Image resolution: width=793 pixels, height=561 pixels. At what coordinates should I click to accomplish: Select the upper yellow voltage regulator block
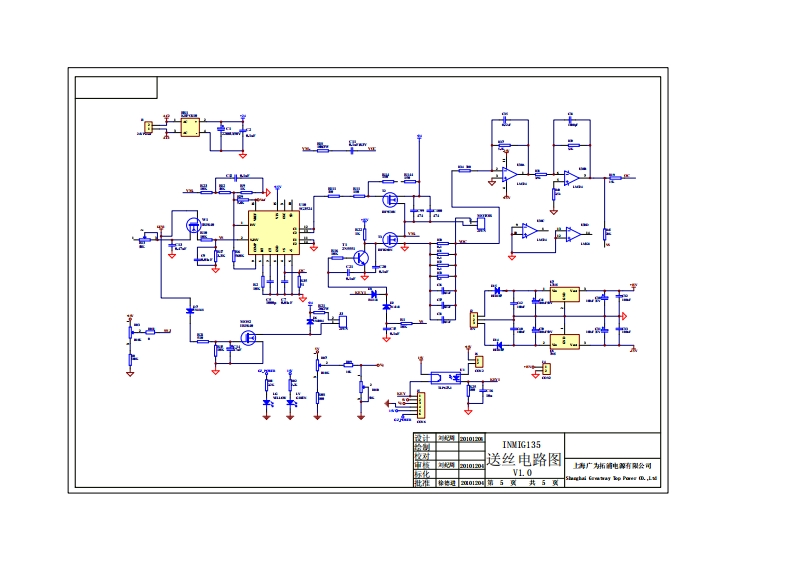(564, 294)
